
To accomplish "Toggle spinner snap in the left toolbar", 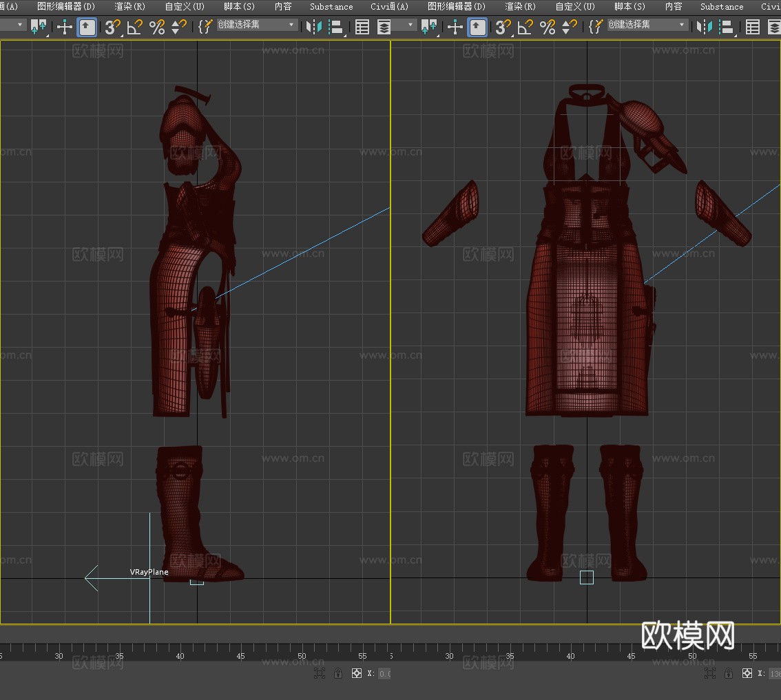I will 179,27.
